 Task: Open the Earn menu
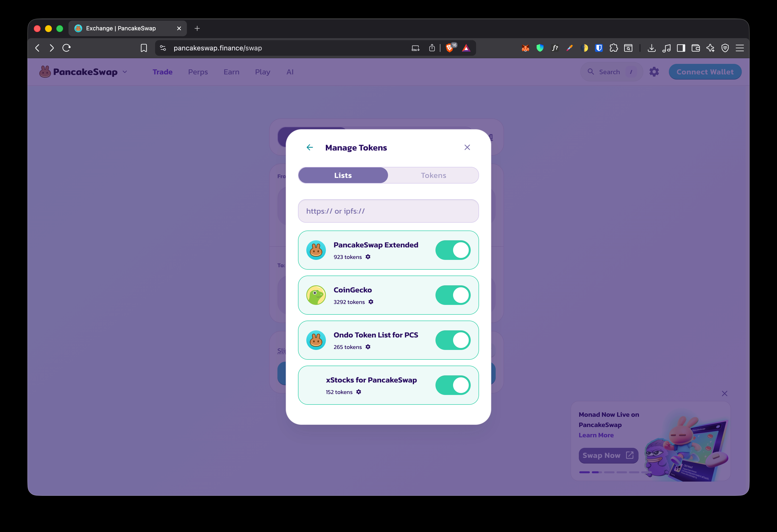click(231, 72)
